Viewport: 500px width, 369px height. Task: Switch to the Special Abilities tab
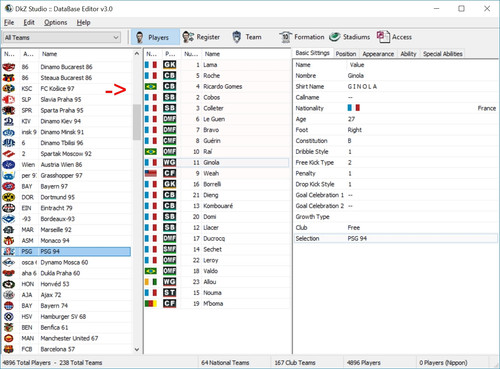(443, 54)
